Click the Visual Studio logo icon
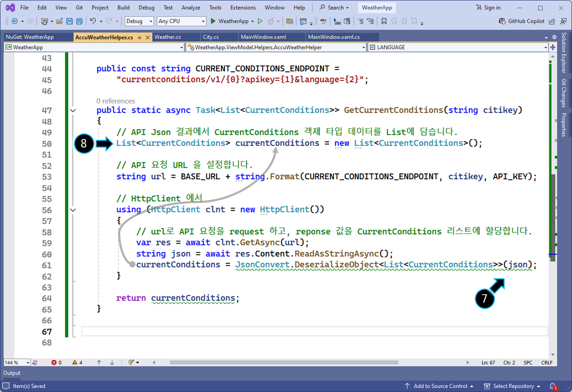 pos(10,7)
